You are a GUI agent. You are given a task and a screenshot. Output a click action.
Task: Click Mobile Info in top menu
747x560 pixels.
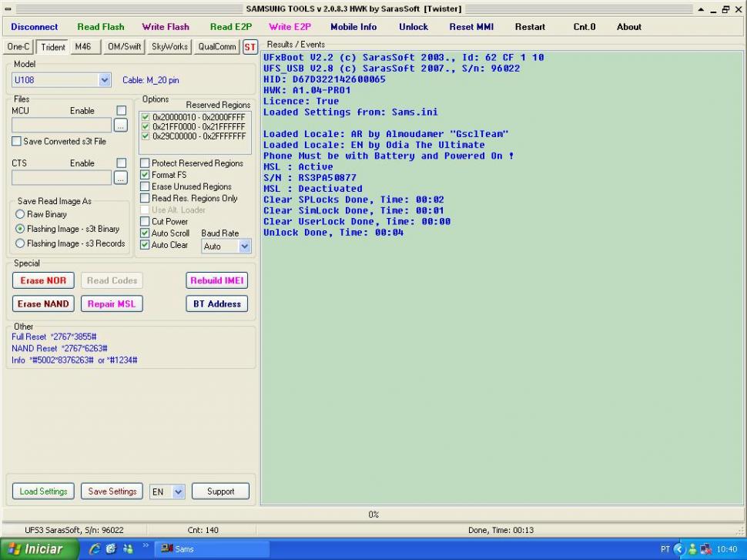353,27
